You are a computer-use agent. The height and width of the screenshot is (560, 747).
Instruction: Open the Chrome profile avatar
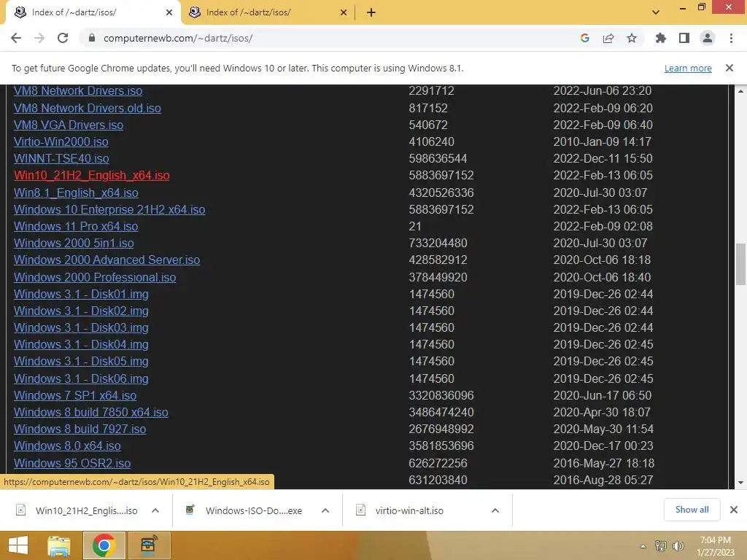tap(708, 38)
